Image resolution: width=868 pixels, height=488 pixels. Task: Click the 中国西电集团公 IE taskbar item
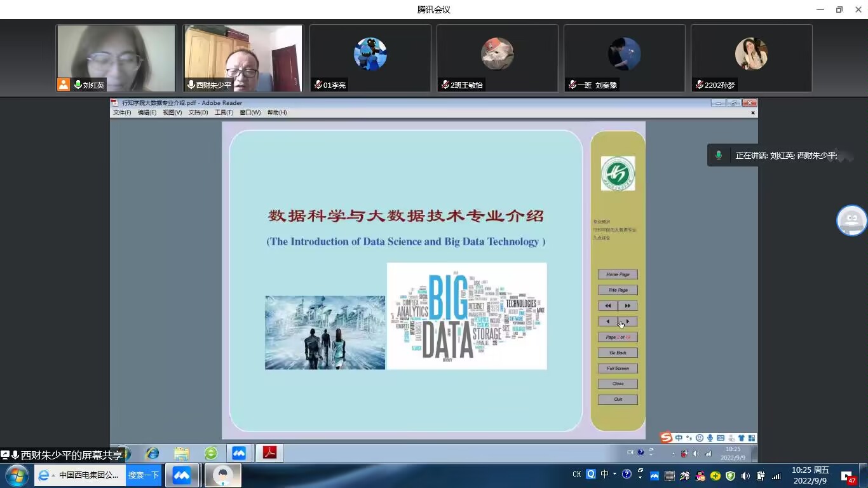click(x=80, y=475)
